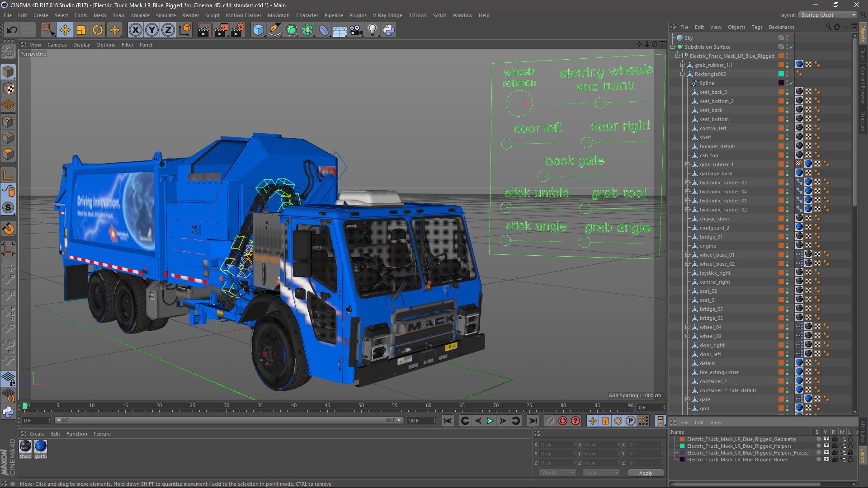This screenshot has height=488, width=868.
Task: Add a Cube primitive object
Action: coord(258,30)
